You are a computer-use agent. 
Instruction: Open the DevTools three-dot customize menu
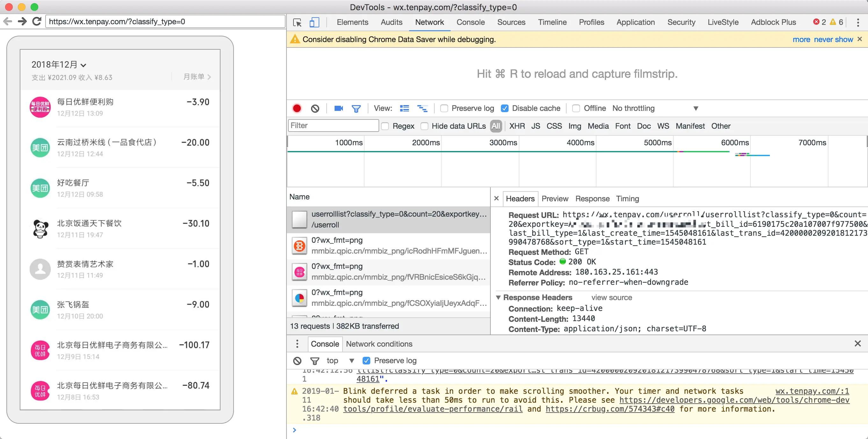click(857, 22)
